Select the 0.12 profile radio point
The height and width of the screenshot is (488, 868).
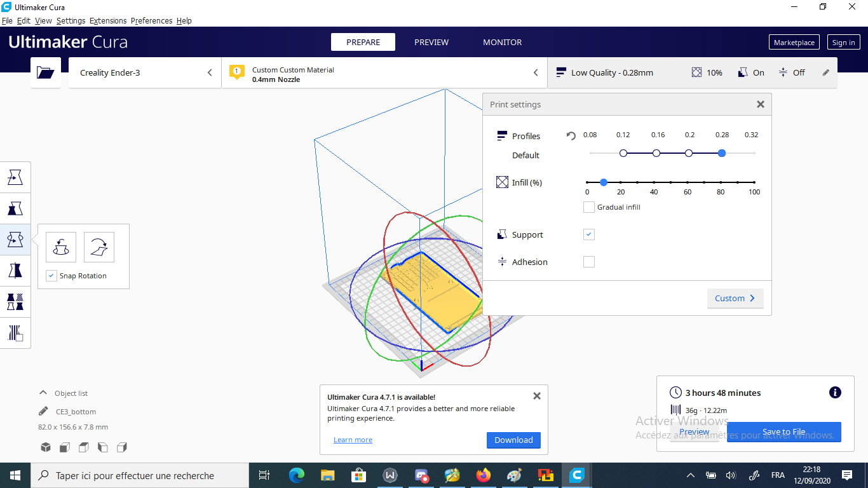tap(623, 153)
